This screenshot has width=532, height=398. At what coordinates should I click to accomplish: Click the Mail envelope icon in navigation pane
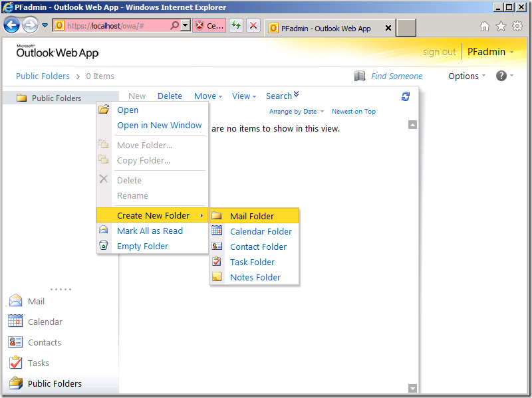pos(15,301)
